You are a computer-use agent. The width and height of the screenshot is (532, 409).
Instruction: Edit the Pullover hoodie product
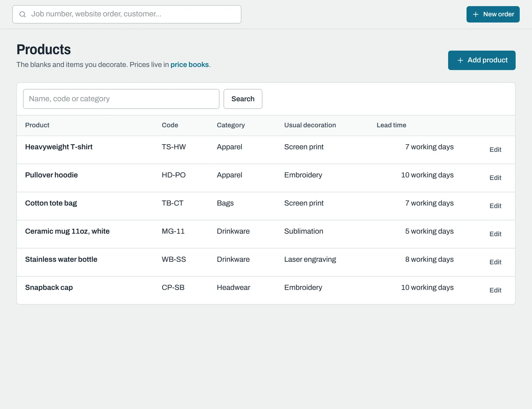tap(495, 178)
